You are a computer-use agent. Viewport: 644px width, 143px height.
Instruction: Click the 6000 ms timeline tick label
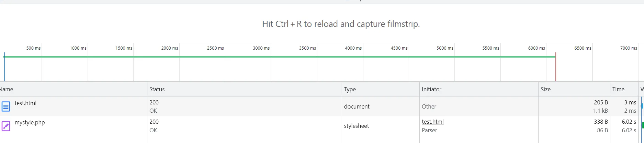coord(536,48)
